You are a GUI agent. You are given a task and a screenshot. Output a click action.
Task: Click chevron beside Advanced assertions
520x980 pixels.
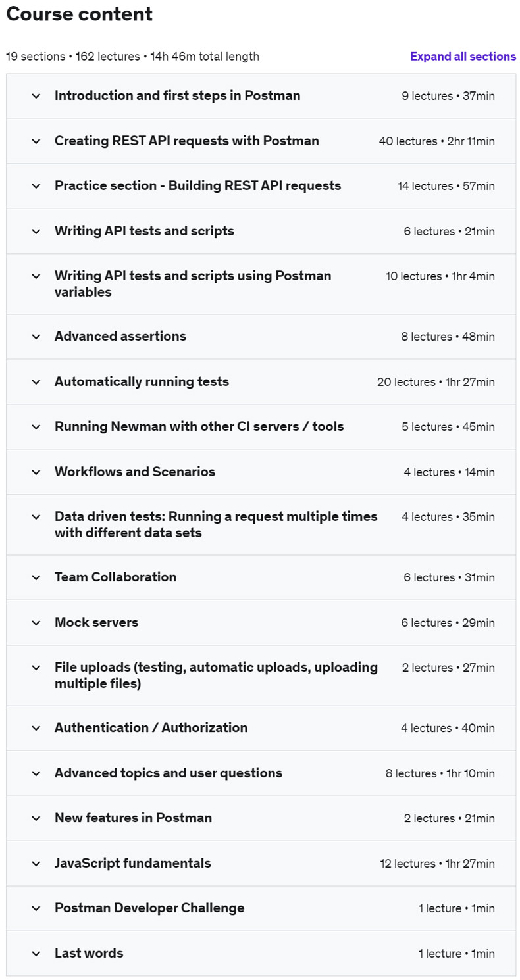tap(36, 337)
